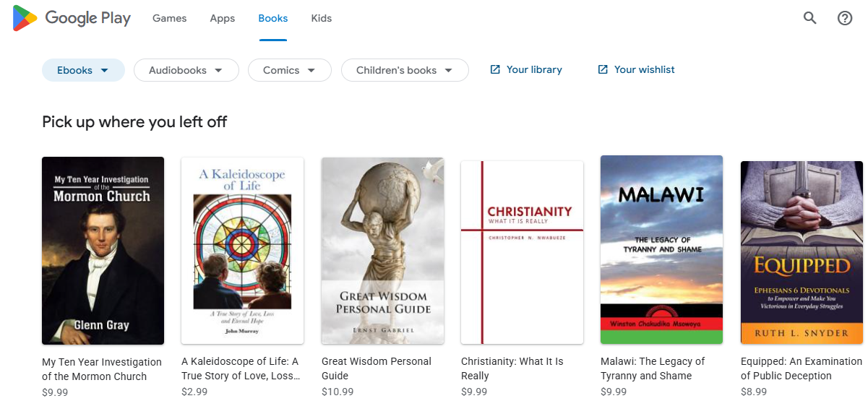This screenshot has width=868, height=414.
Task: Click the $9.99 price under Malawi book
Action: (x=614, y=392)
